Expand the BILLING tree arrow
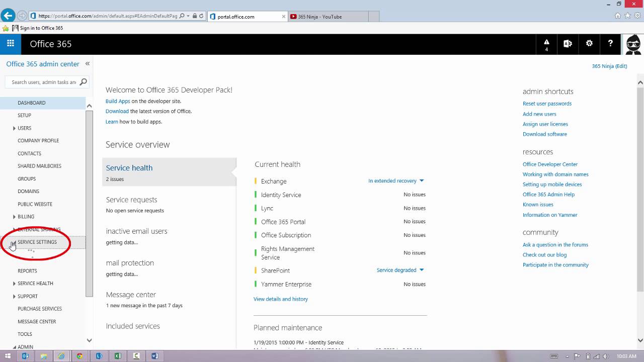The image size is (644, 362). (x=14, y=217)
